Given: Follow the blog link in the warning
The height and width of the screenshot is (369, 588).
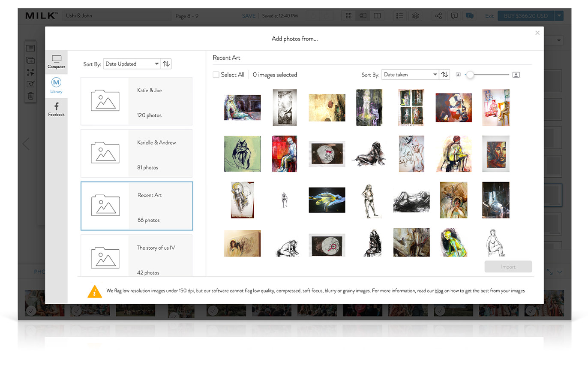Looking at the screenshot, I should tap(439, 291).
